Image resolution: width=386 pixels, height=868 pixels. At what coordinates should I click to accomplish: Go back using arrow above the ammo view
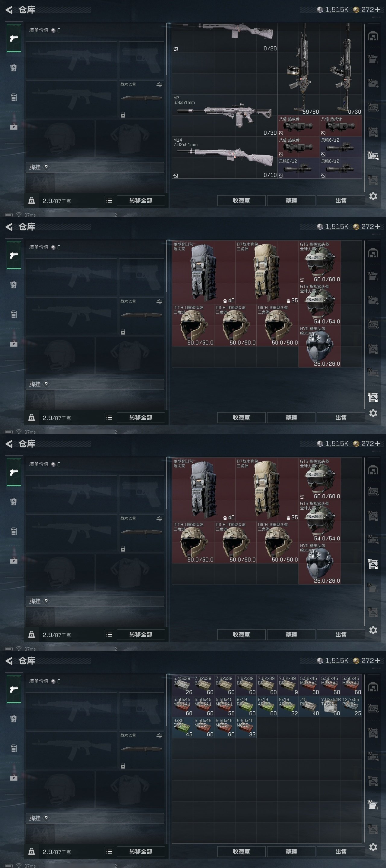pos(9,661)
